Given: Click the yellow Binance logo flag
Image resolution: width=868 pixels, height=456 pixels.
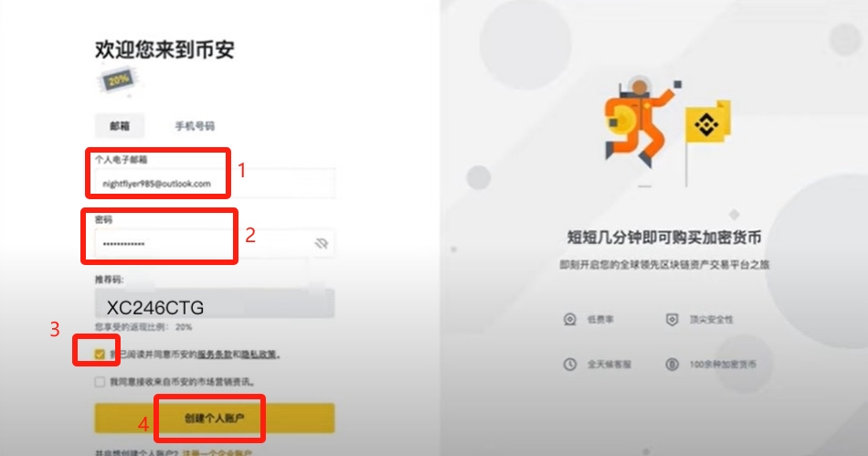Looking at the screenshot, I should tap(707, 122).
